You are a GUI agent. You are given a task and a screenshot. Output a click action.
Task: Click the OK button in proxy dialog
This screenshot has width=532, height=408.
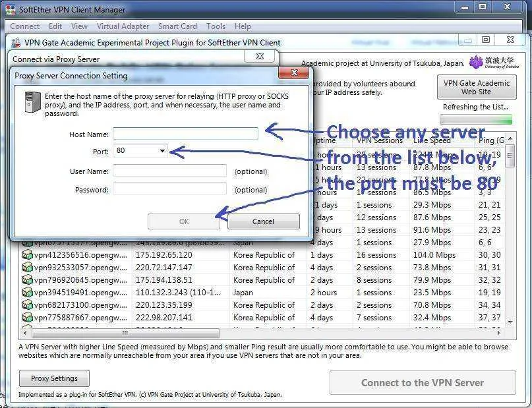184,221
